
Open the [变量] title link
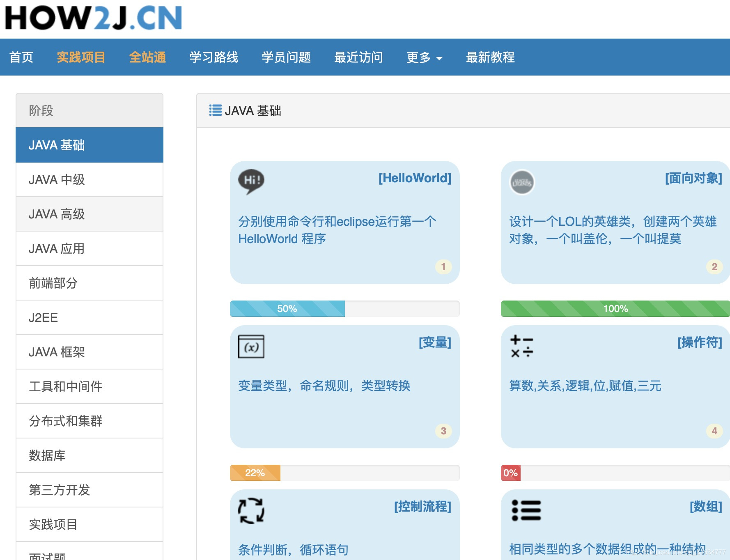click(x=435, y=342)
